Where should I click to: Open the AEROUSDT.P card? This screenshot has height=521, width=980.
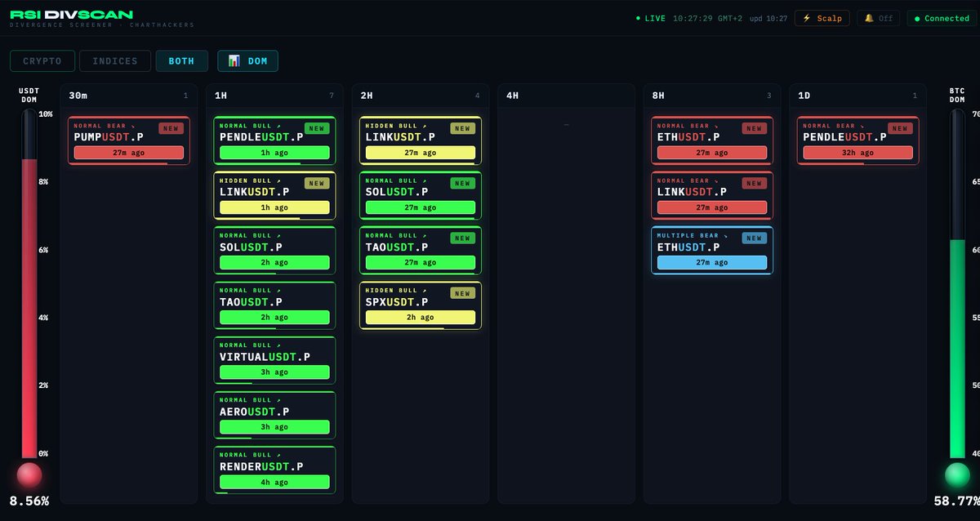(x=274, y=415)
